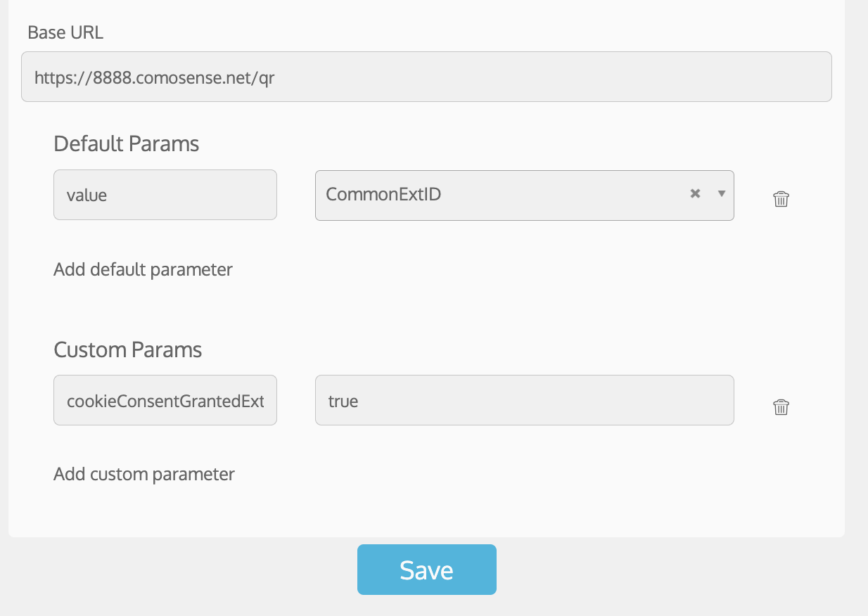This screenshot has width=868, height=616.
Task: Delete the CommonExtID default parameter row
Action: 781,199
